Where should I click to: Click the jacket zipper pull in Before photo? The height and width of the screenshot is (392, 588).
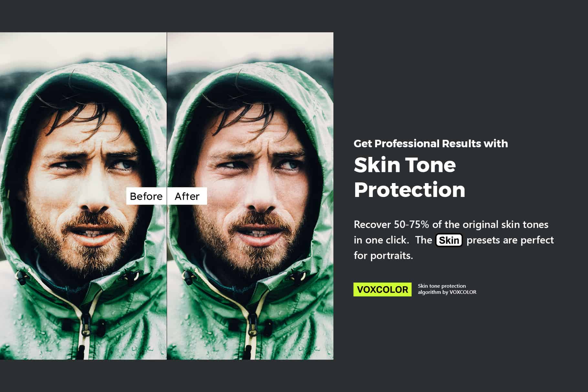pos(85,324)
